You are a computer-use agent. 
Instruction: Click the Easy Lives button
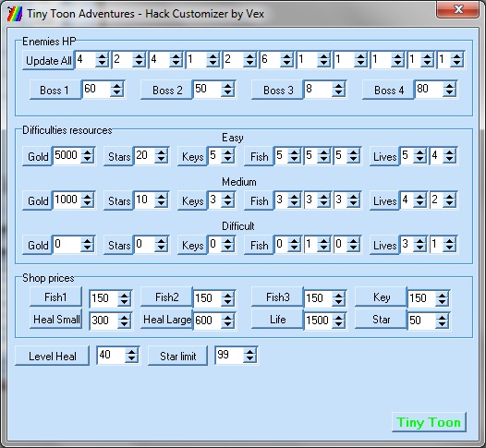pyautogui.click(x=384, y=156)
